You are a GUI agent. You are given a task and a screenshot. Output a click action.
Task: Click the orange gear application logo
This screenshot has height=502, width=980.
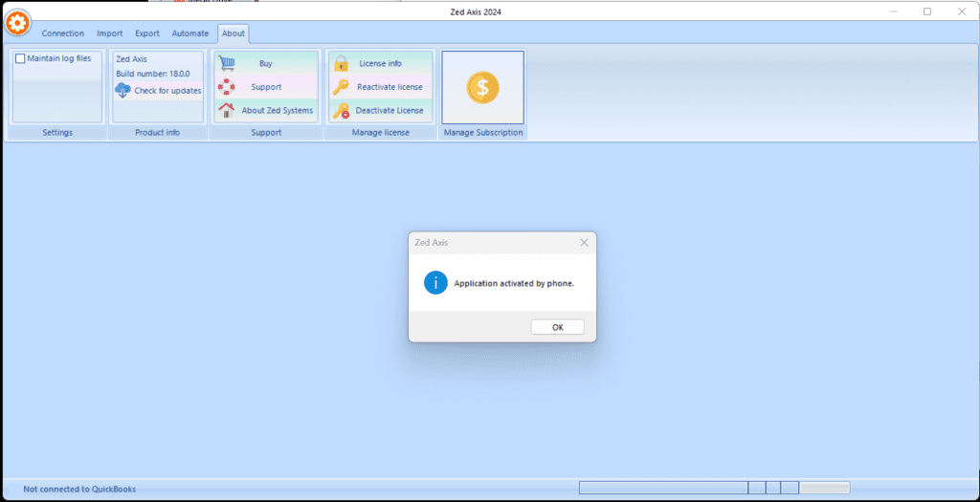point(17,23)
